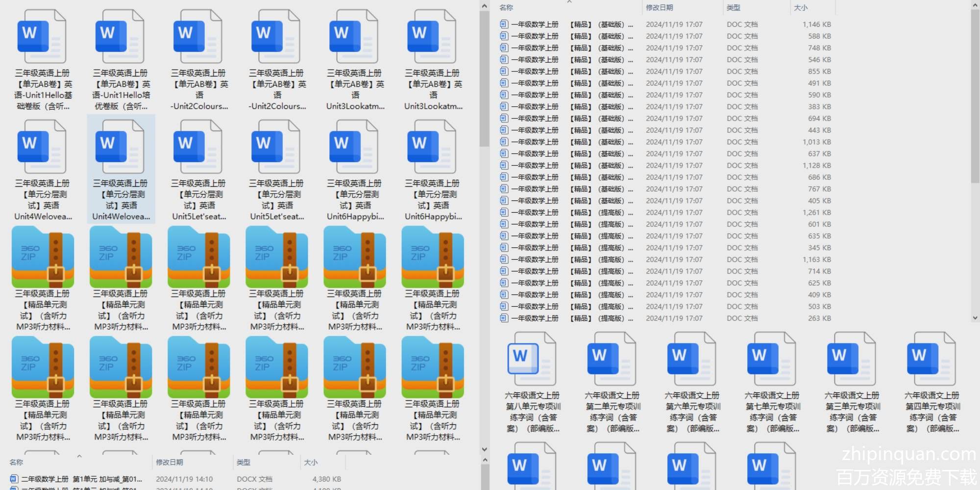Sort the 一年级数学 list by the 大小 header
The image size is (980, 490).
pos(801,7)
